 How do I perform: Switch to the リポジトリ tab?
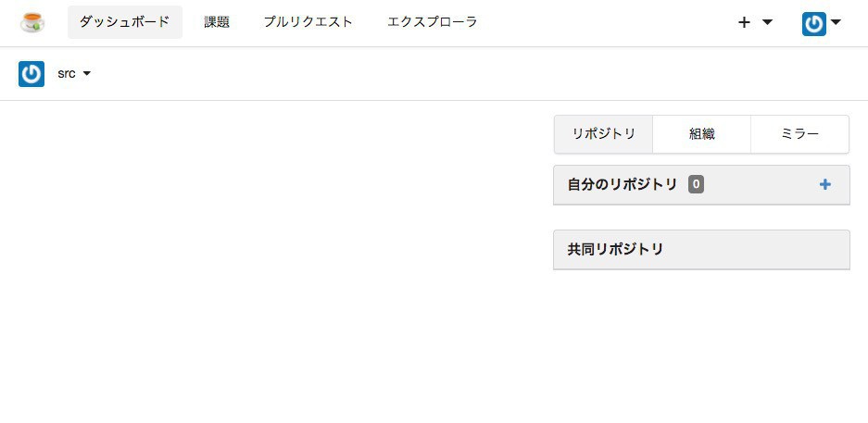[x=604, y=134]
